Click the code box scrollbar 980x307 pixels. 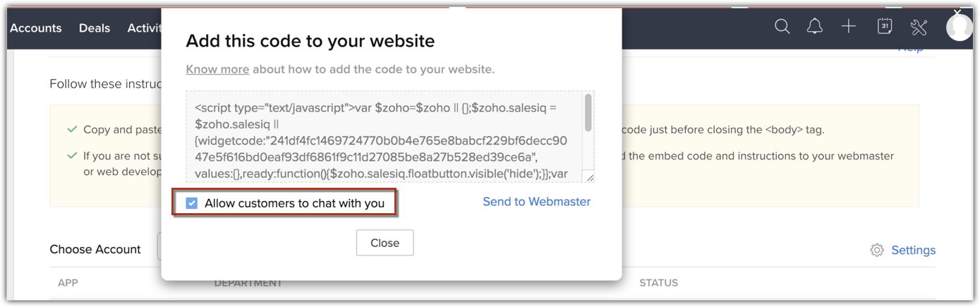[588, 114]
